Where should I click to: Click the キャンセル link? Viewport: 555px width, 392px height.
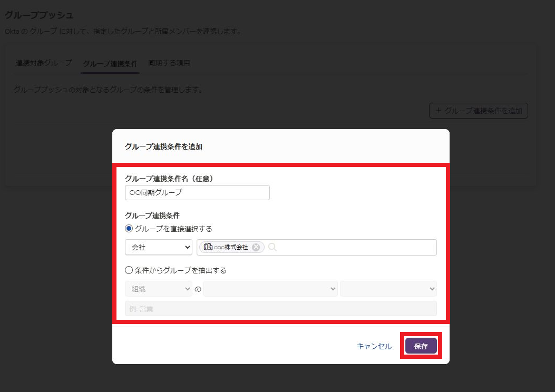pyautogui.click(x=374, y=346)
